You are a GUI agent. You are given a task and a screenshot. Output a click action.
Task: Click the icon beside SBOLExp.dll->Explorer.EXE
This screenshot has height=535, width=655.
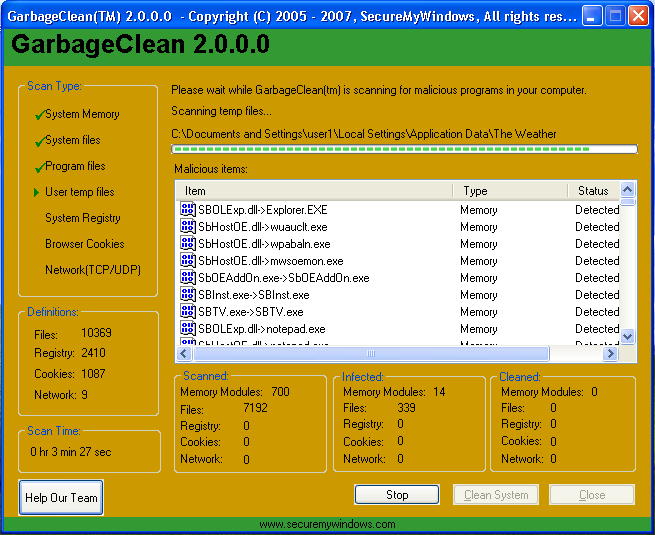click(188, 209)
